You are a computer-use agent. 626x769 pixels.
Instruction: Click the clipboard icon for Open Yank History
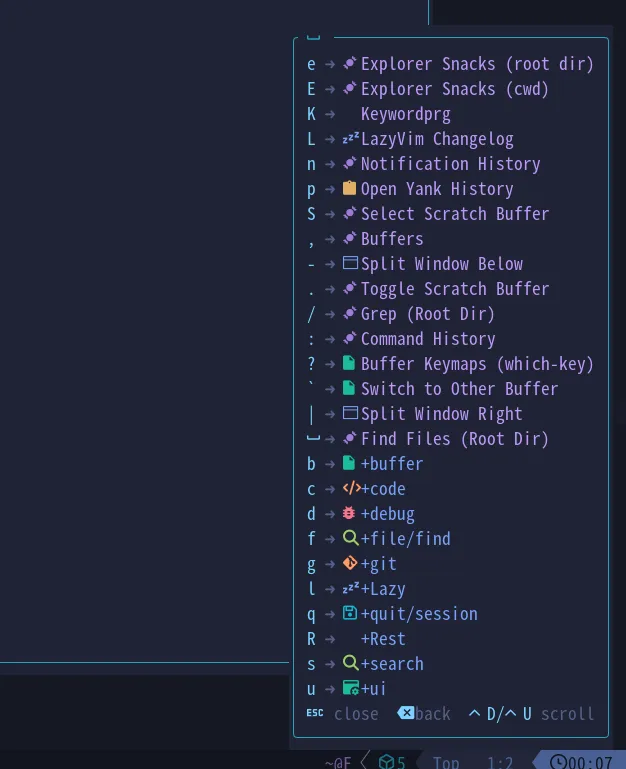point(349,188)
